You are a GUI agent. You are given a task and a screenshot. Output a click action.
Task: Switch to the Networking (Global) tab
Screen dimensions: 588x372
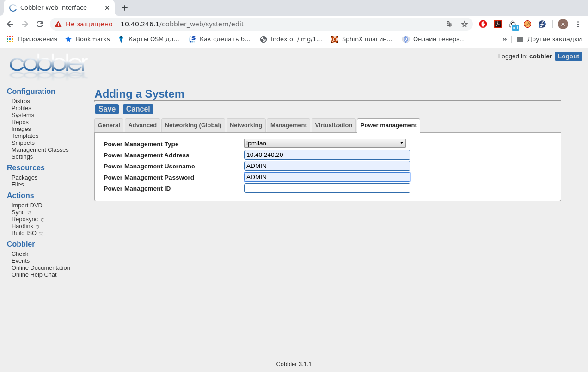(193, 125)
